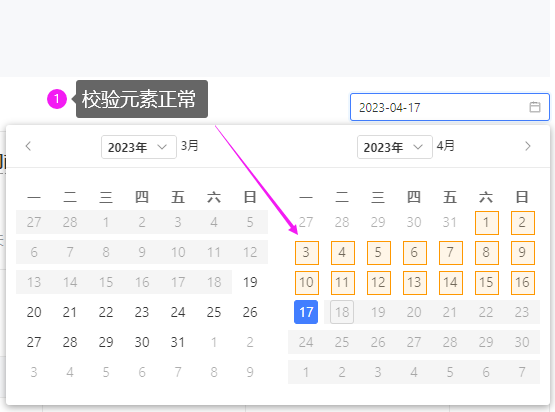
Task: Go to next month with right arrow
Action: (x=528, y=146)
